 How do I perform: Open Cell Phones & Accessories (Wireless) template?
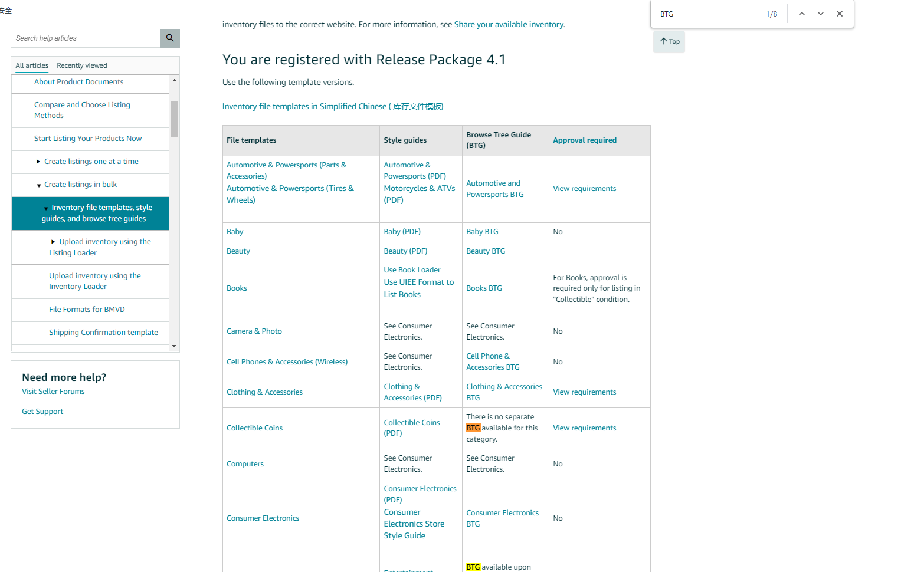(x=287, y=362)
